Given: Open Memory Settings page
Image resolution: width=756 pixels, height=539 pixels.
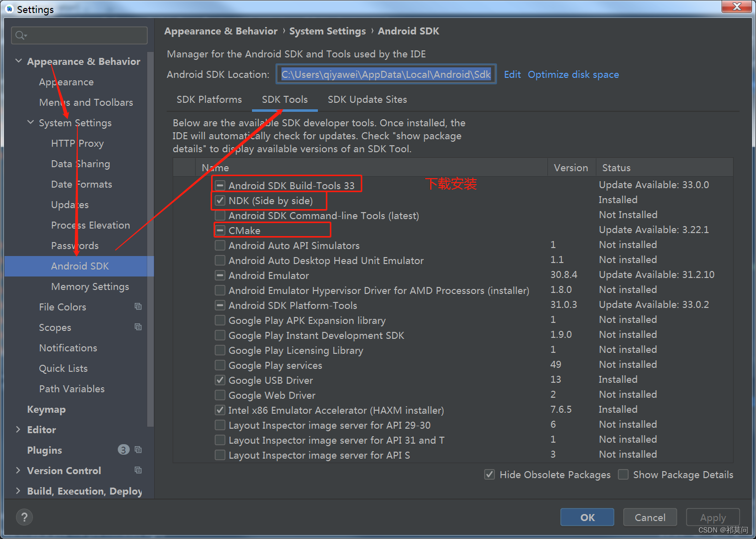Looking at the screenshot, I should coord(90,286).
